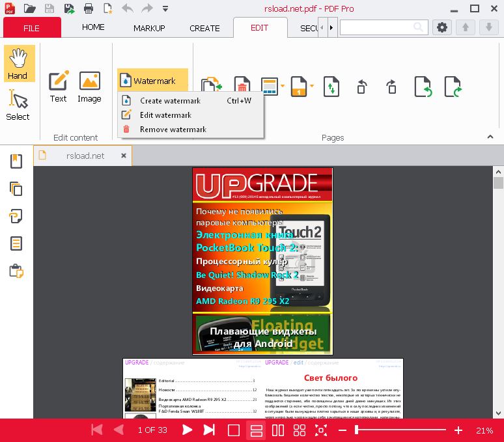Select the rsload.net document tab
Image resolution: width=504 pixels, height=442 pixels.
pyautogui.click(x=83, y=156)
